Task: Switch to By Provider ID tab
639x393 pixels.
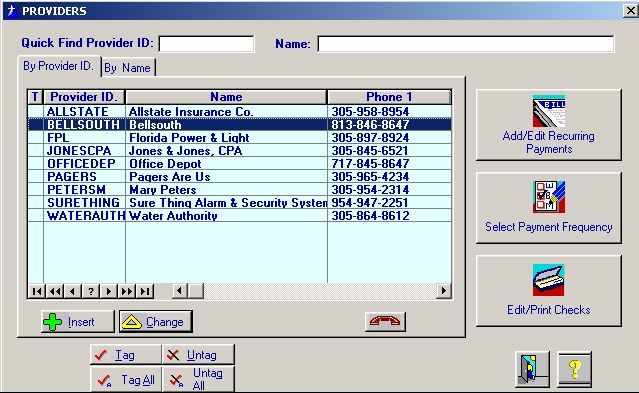Action: [59, 66]
